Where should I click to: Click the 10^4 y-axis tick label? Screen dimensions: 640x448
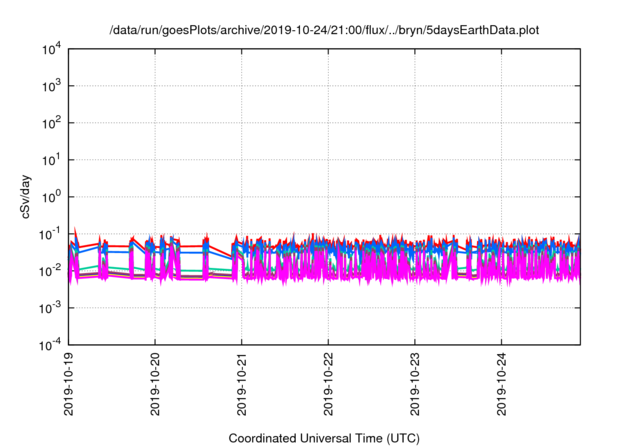tap(51, 49)
